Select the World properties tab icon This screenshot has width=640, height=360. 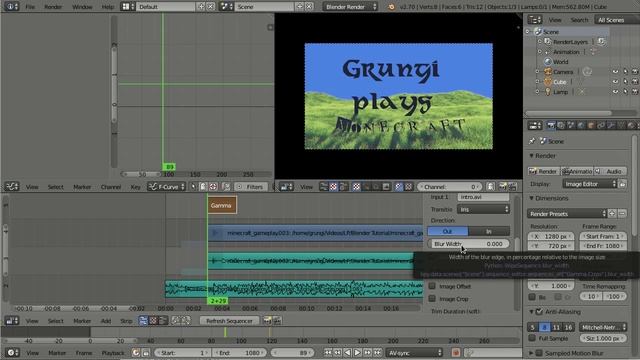click(x=581, y=126)
